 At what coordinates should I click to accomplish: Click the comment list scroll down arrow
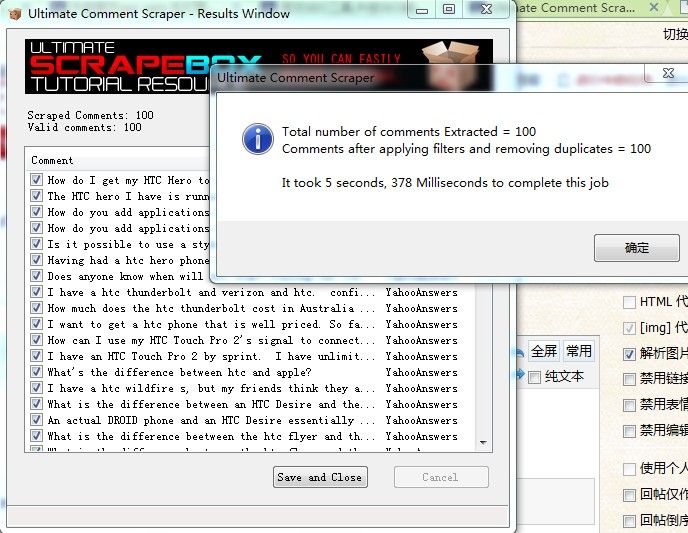coord(484,443)
